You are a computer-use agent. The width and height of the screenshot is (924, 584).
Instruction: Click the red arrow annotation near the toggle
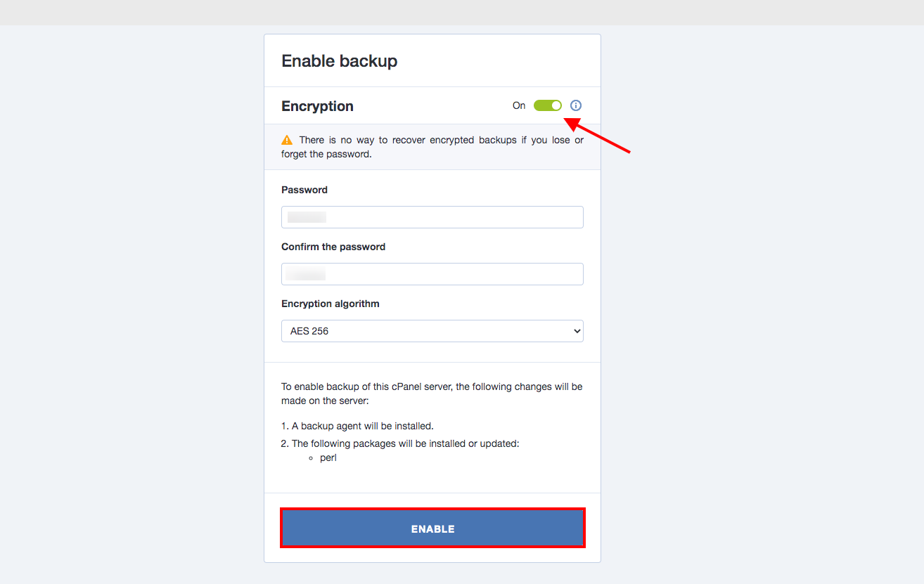pyautogui.click(x=598, y=136)
